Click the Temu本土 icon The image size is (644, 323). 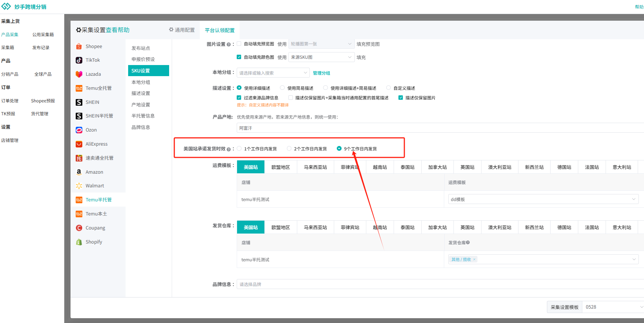[79, 214]
